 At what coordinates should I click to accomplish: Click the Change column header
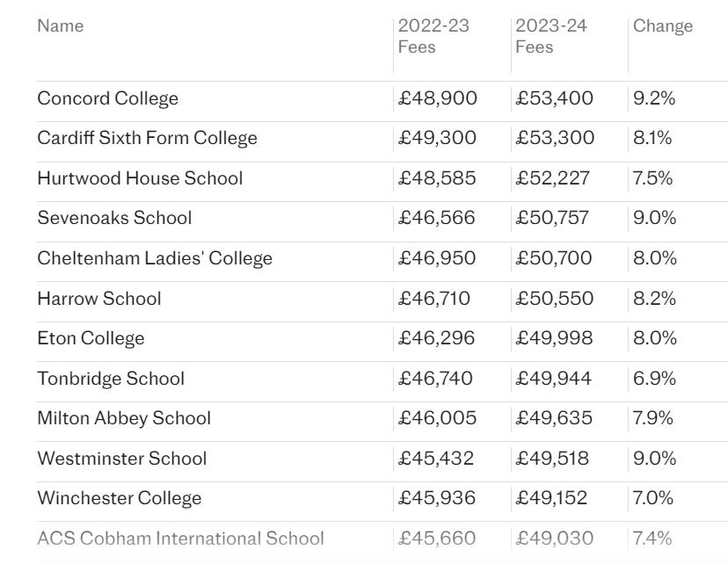coord(663,26)
